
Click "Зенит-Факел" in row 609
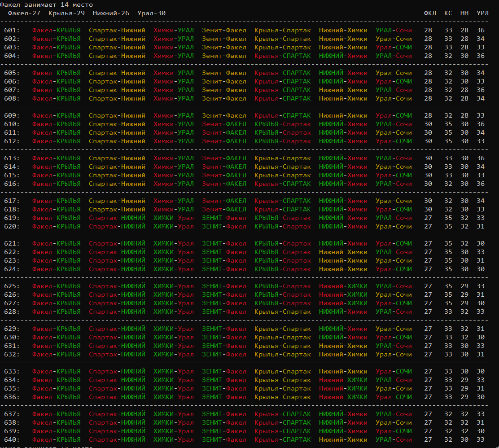[x=224, y=115]
